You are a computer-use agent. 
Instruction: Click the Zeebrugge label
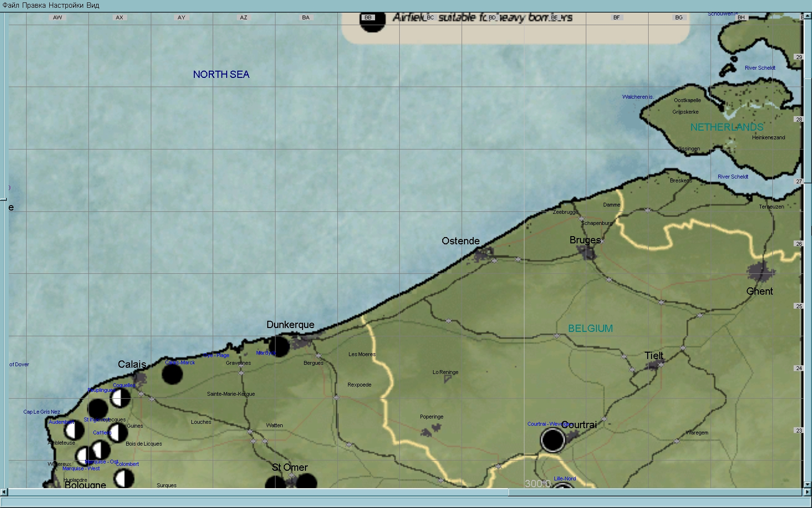(565, 212)
